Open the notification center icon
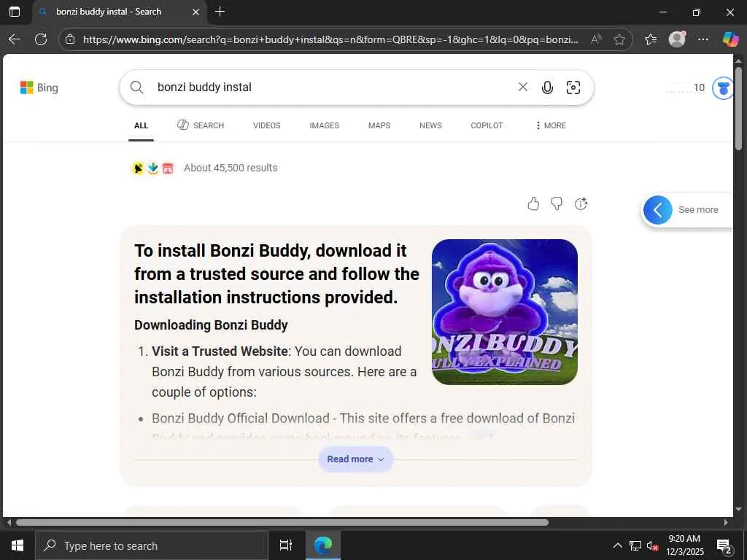The image size is (747, 560). (724, 545)
